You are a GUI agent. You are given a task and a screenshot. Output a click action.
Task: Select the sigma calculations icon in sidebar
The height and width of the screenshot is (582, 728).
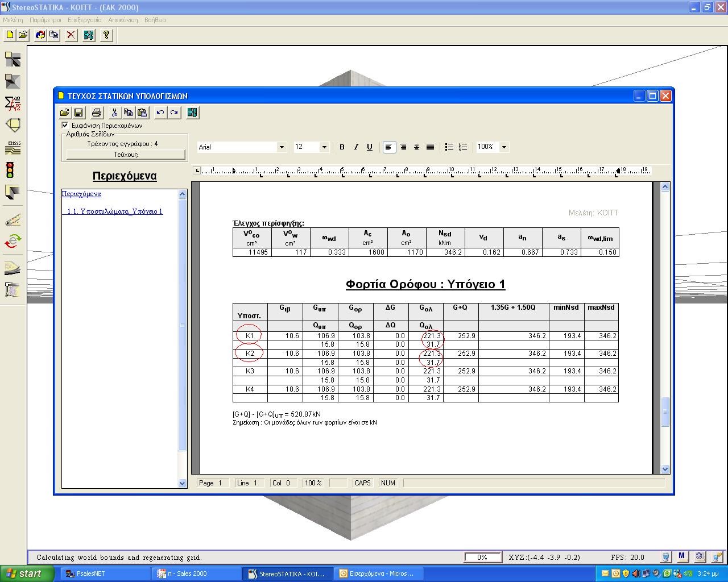point(13,103)
